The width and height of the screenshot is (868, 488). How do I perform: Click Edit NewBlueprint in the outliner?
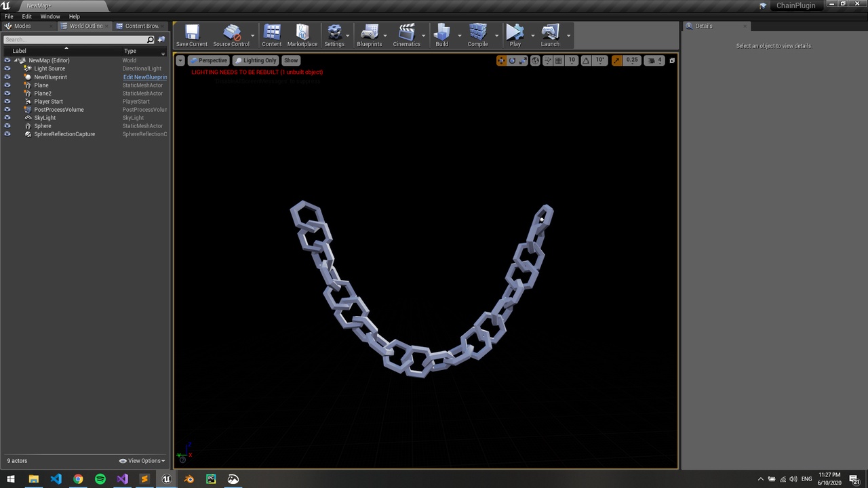point(144,77)
